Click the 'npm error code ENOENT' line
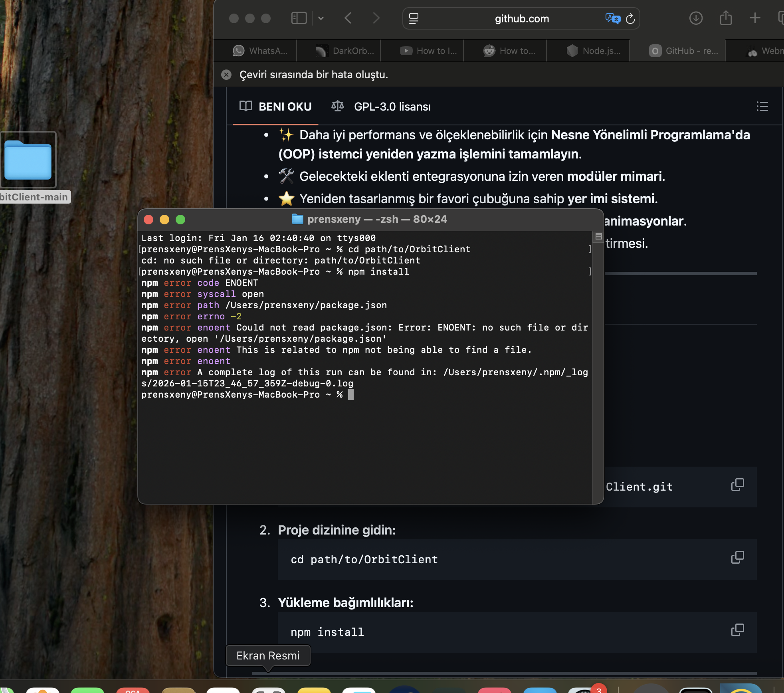 [x=200, y=283]
